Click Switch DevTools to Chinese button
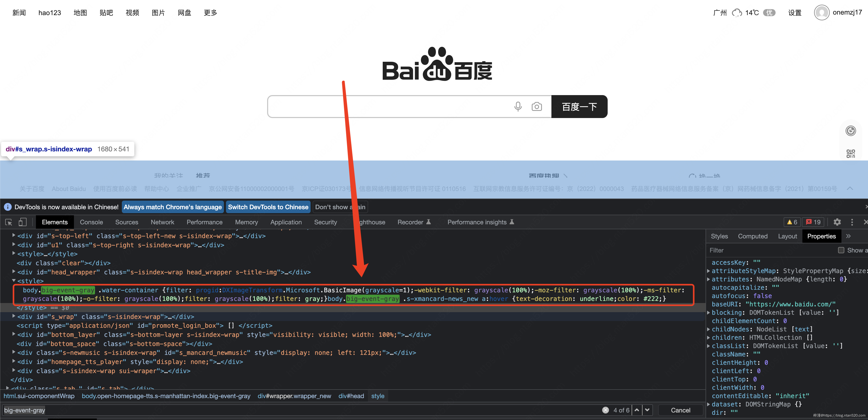Image resolution: width=868 pixels, height=420 pixels. click(x=268, y=207)
